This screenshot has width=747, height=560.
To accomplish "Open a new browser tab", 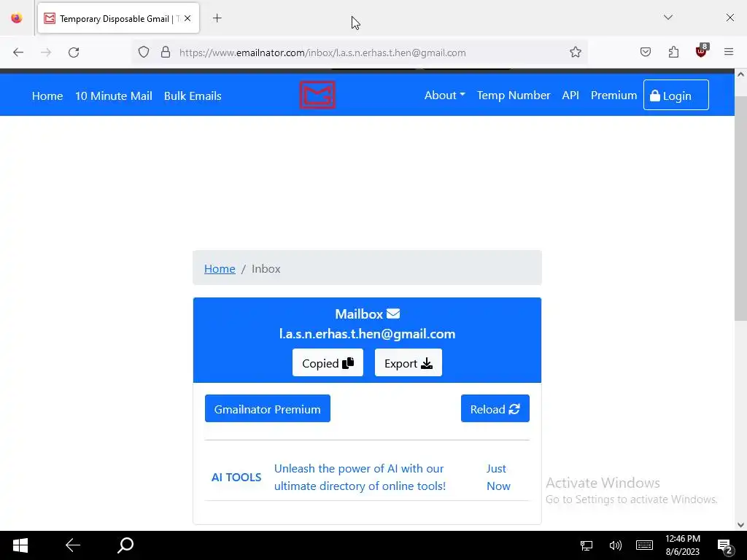I will click(x=217, y=18).
